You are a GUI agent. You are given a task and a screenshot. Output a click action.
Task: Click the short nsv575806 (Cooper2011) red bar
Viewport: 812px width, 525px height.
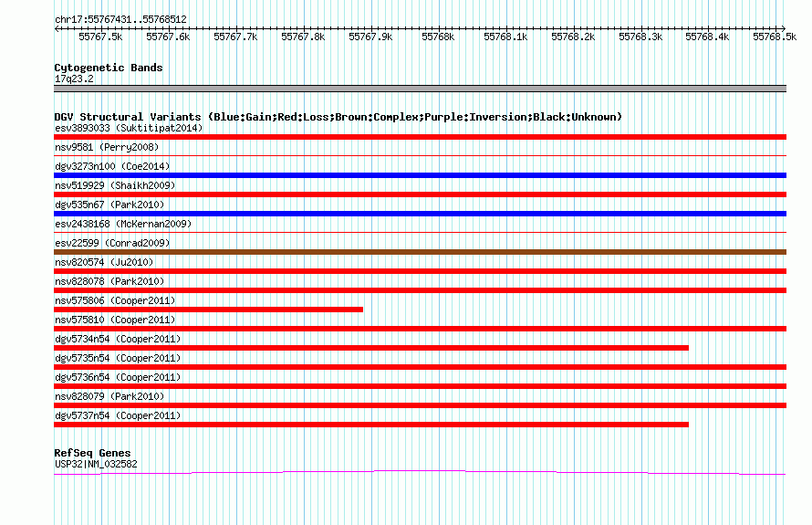click(x=208, y=310)
